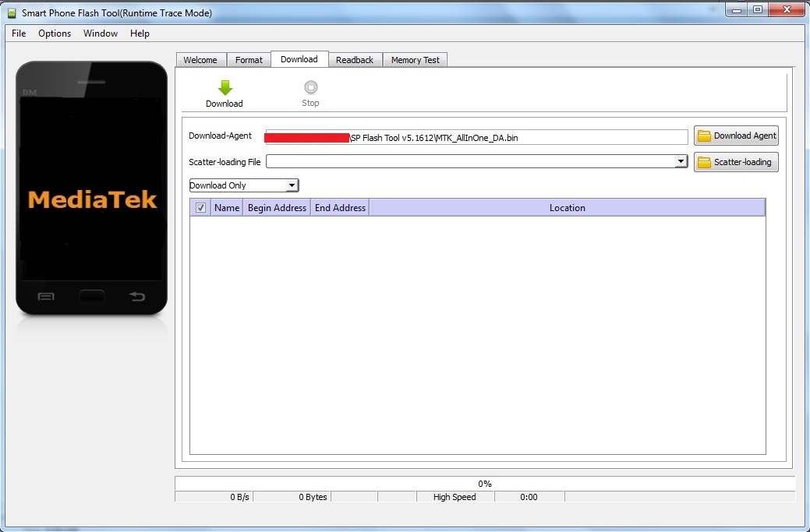
Task: Click the Download Agent button
Action: pyautogui.click(x=736, y=136)
